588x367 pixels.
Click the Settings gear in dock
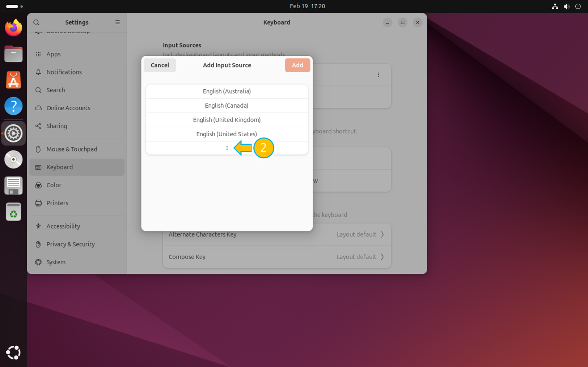coord(13,133)
